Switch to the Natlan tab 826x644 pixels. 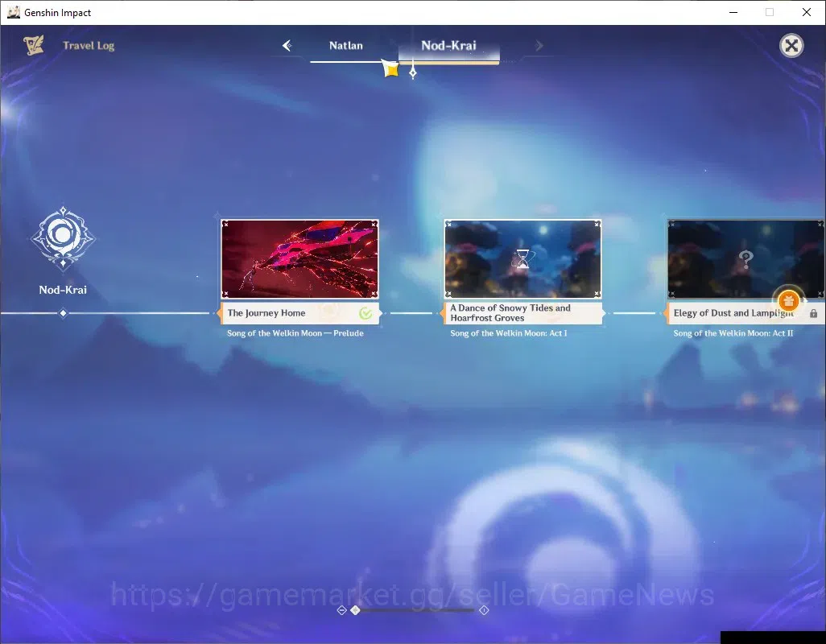click(346, 46)
